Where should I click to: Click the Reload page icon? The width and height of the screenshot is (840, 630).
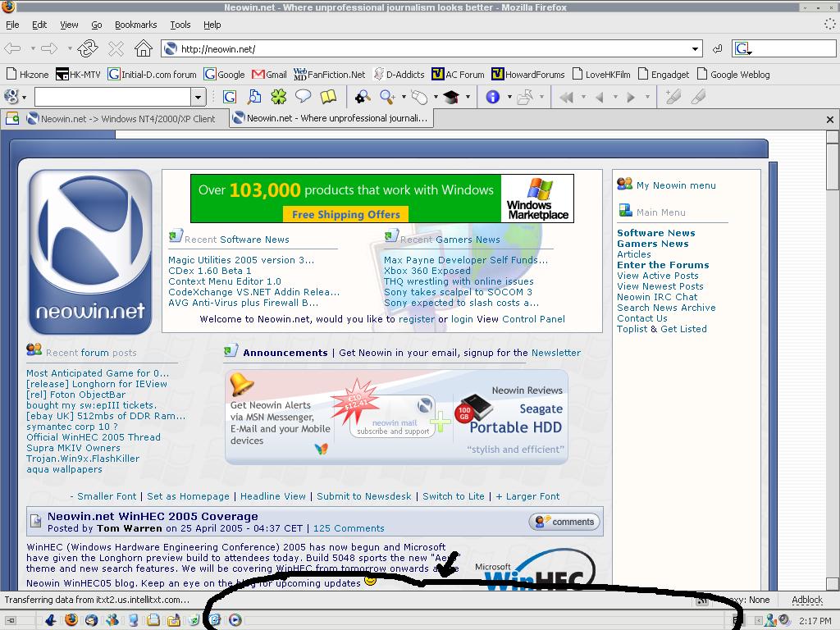pos(88,48)
